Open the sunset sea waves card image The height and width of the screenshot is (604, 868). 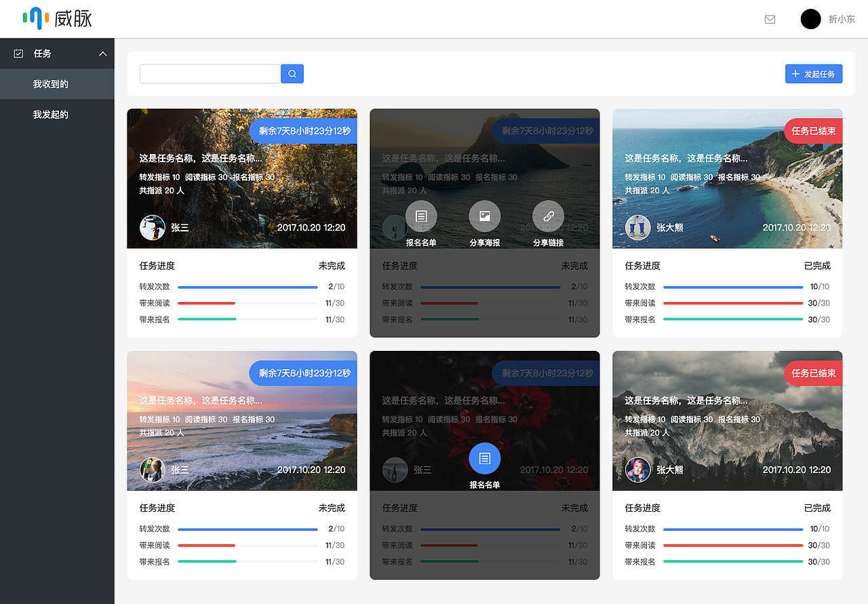[x=242, y=421]
